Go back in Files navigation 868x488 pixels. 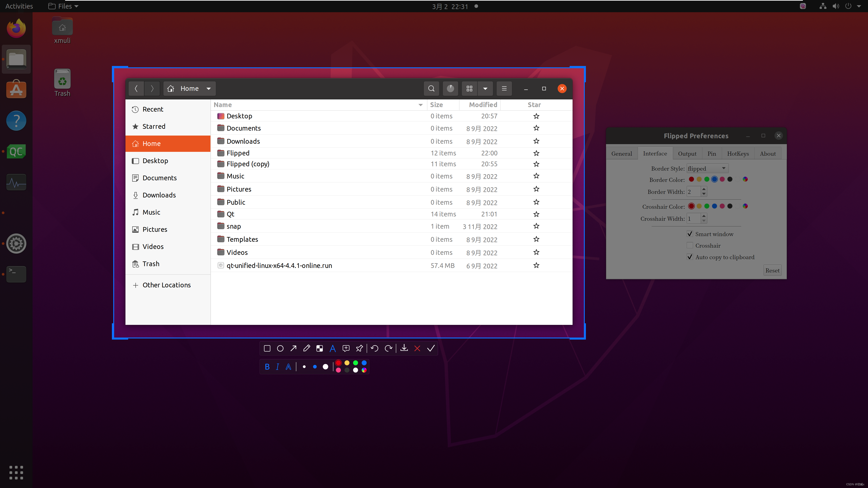tap(136, 88)
